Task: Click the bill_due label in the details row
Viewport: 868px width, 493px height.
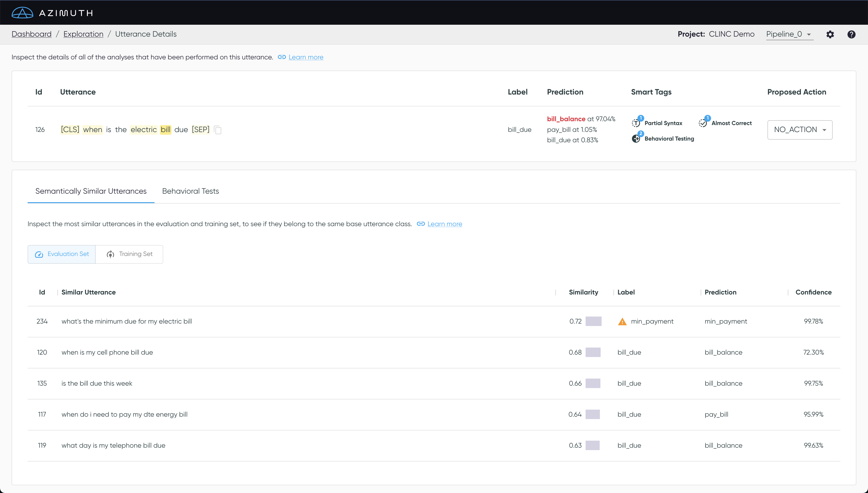Action: 519,130
